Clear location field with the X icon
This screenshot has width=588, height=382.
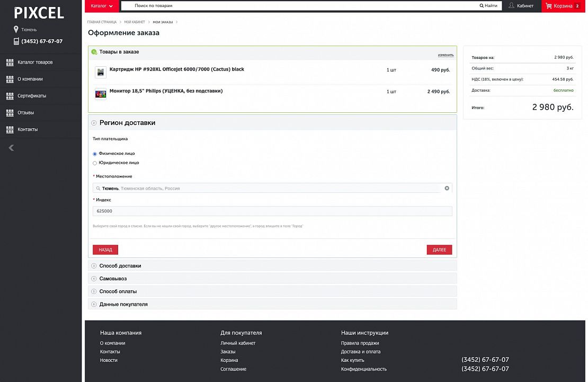[447, 188]
